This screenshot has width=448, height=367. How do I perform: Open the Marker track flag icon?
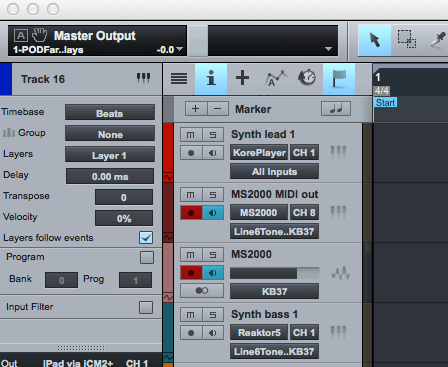(x=339, y=79)
